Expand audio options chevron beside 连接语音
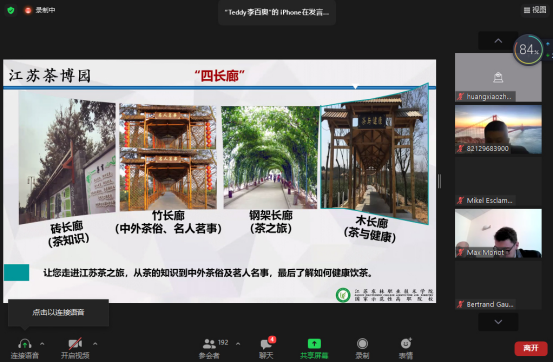 click(x=42, y=344)
